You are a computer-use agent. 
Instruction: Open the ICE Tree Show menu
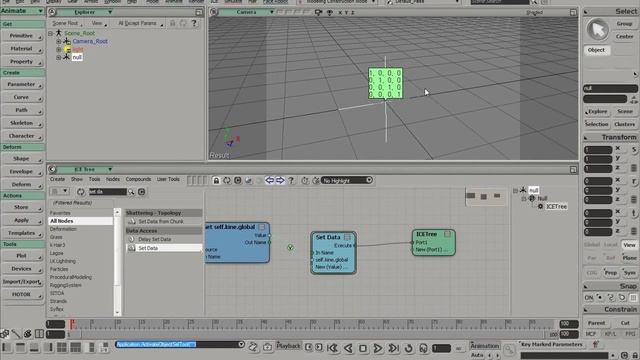pos(77,179)
